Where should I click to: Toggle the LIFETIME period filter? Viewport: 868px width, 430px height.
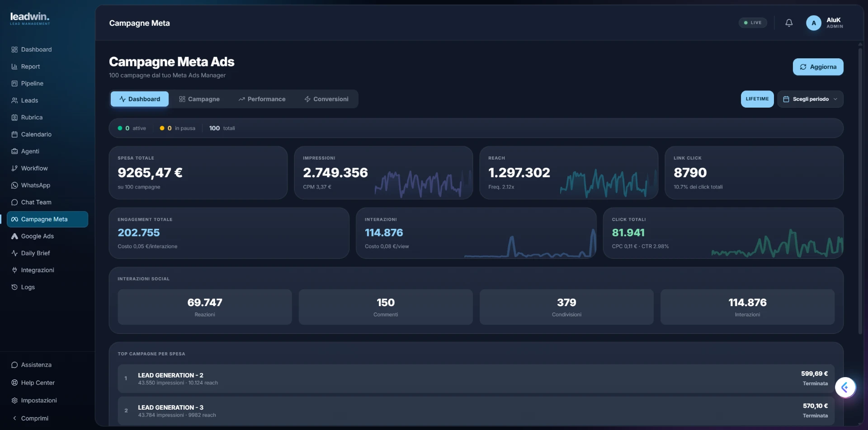pos(757,99)
